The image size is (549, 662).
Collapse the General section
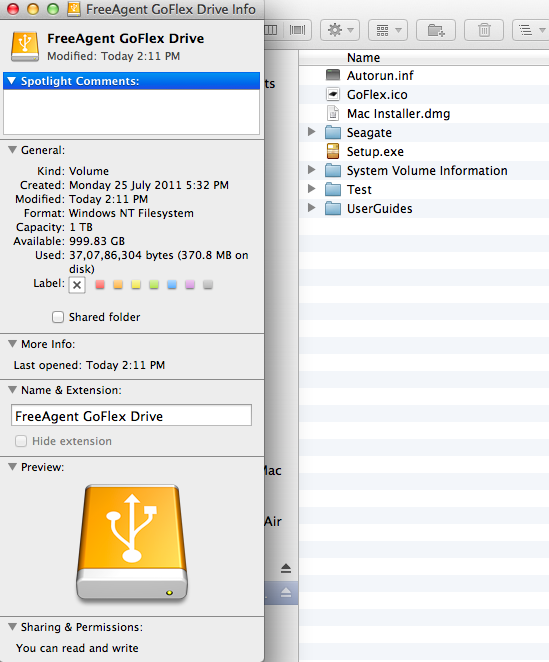pos(12,150)
